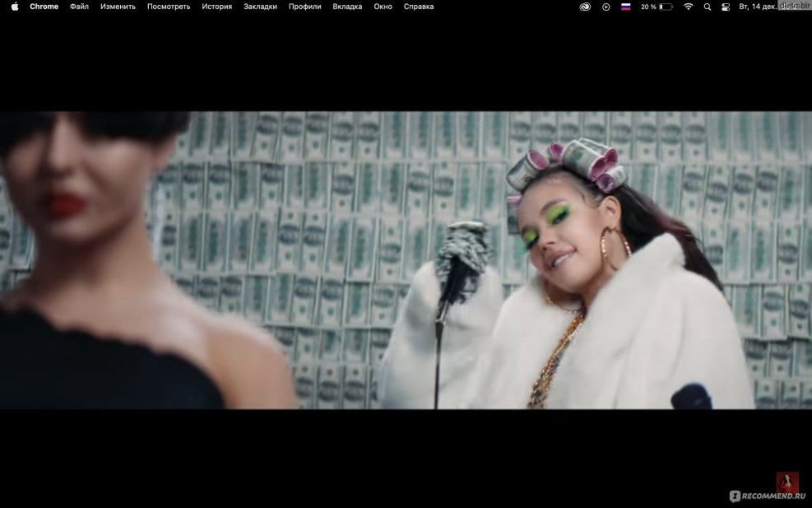The width and height of the screenshot is (812, 508).
Task: Switch input language via Russian flag
Action: [625, 7]
